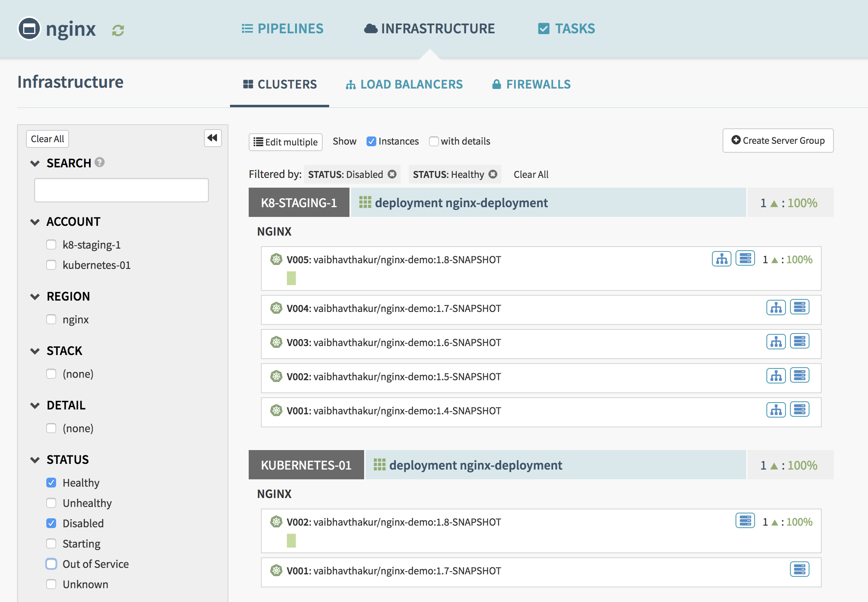Select KUBERNETES-01 V001 1.7-SNAPSHOT row
868x602 pixels.
541,572
